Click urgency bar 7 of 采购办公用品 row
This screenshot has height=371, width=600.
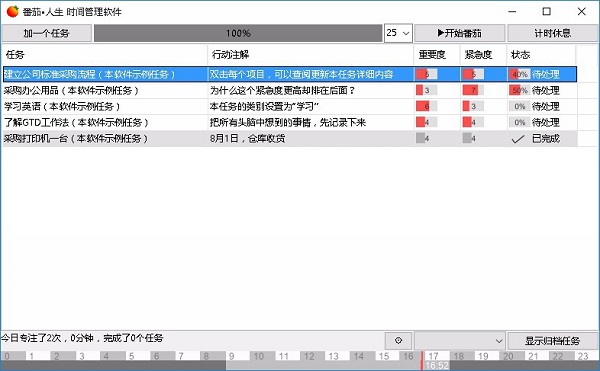[473, 90]
